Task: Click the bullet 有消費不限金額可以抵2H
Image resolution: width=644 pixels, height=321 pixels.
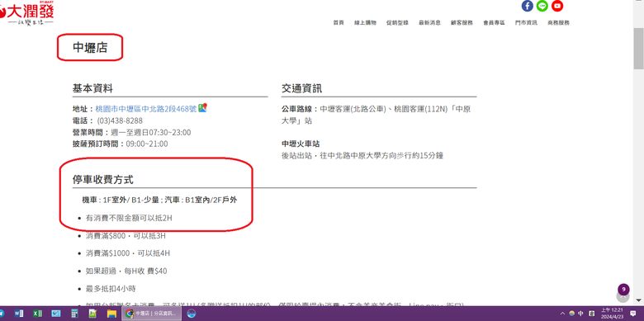Action: pyautogui.click(x=129, y=218)
